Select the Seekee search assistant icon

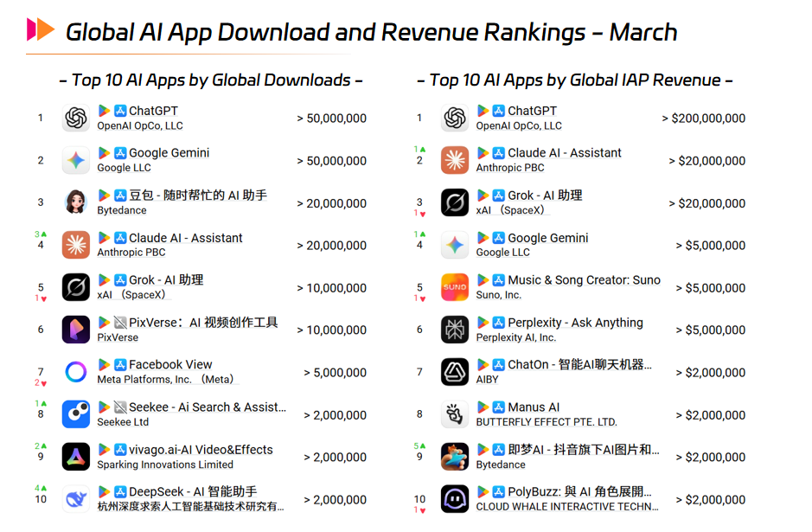(75, 413)
